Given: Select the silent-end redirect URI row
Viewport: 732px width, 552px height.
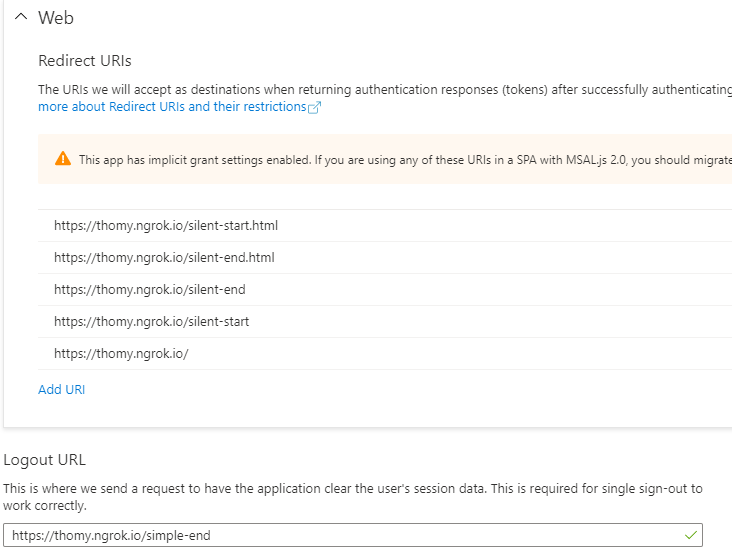Looking at the screenshot, I should [x=385, y=290].
